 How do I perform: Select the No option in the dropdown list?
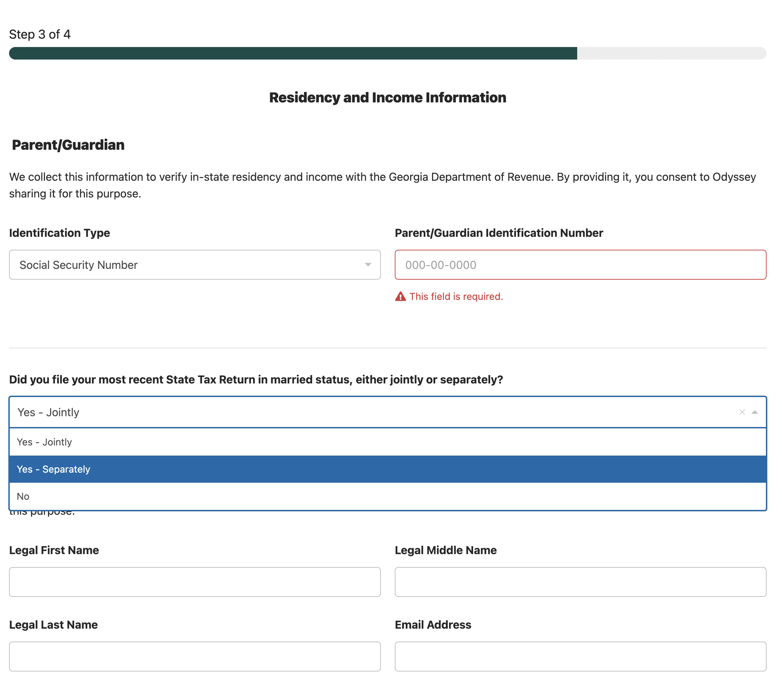tap(23, 496)
